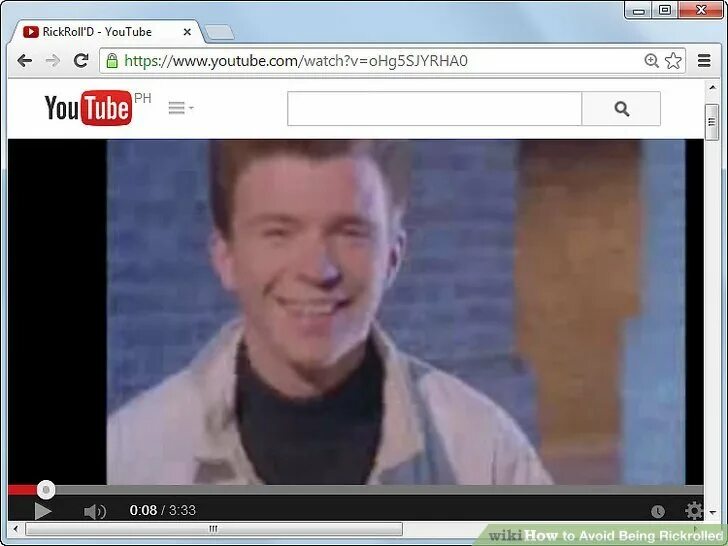Click the video frame to toggle playback
This screenshot has height=546, width=728.
pos(355,312)
